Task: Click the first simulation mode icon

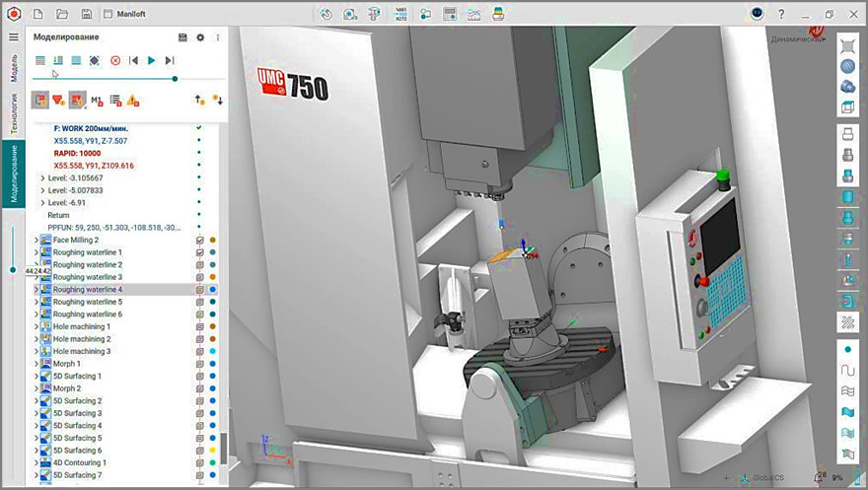Action: pos(39,60)
